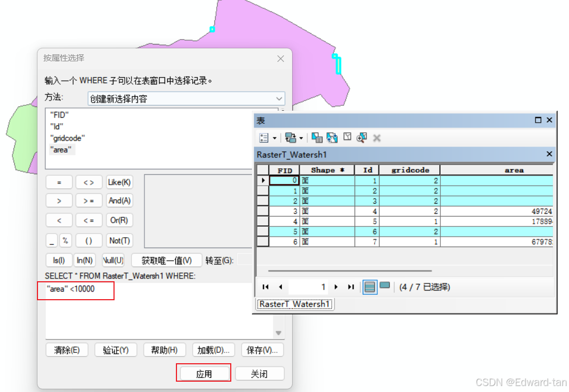Click the Clear (清除) button
This screenshot has width=569, height=392.
[x=67, y=350]
